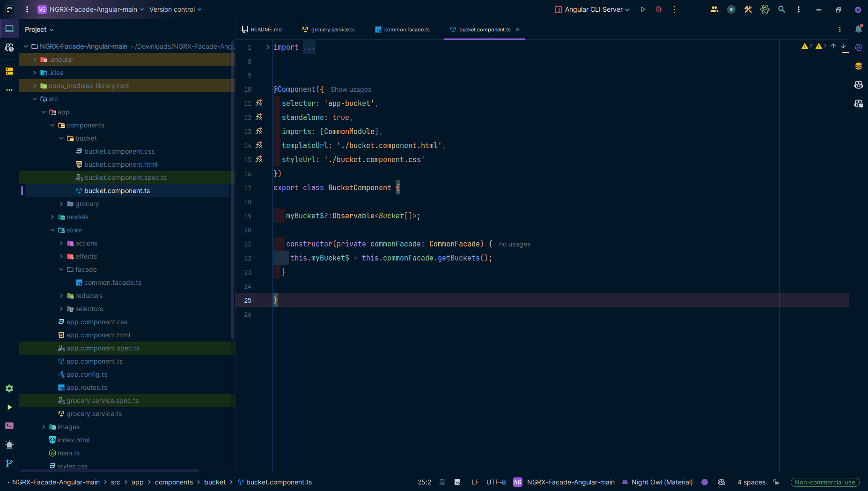Open app.routes.ts in project tree
The width and height of the screenshot is (868, 491).
[x=87, y=387]
